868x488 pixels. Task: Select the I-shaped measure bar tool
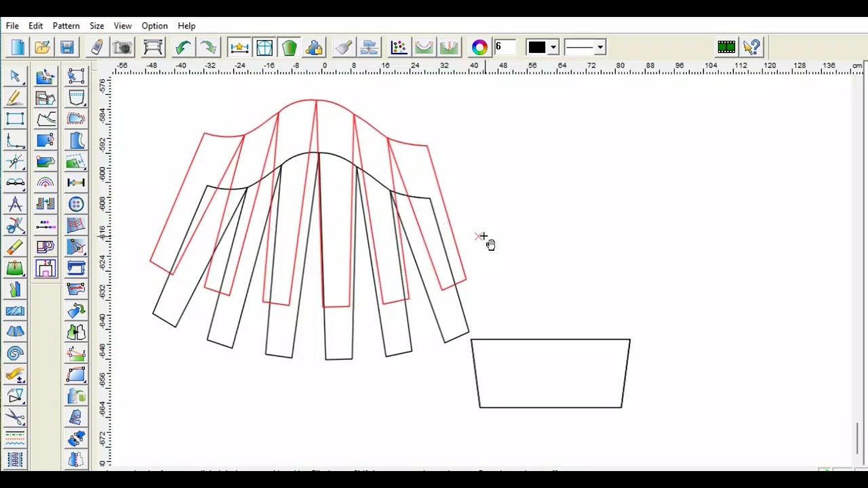76,183
